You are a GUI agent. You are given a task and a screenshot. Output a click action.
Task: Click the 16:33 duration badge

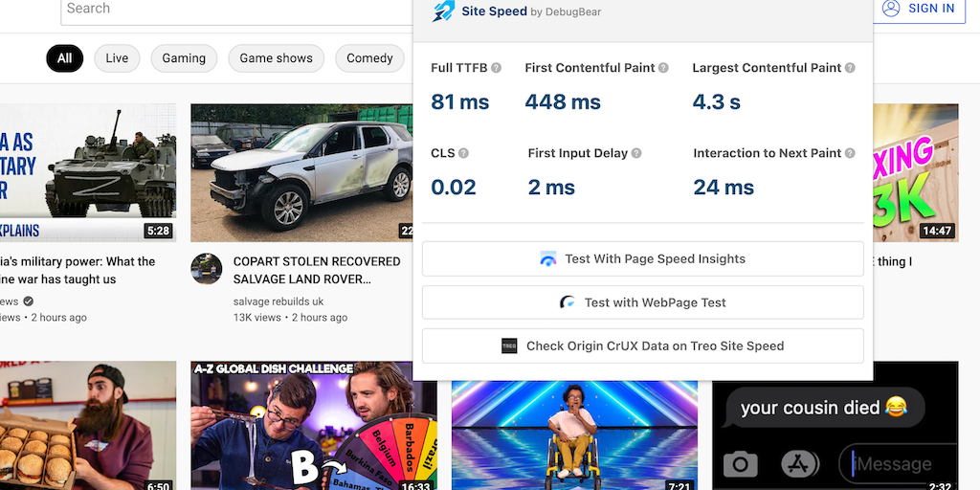tap(415, 485)
